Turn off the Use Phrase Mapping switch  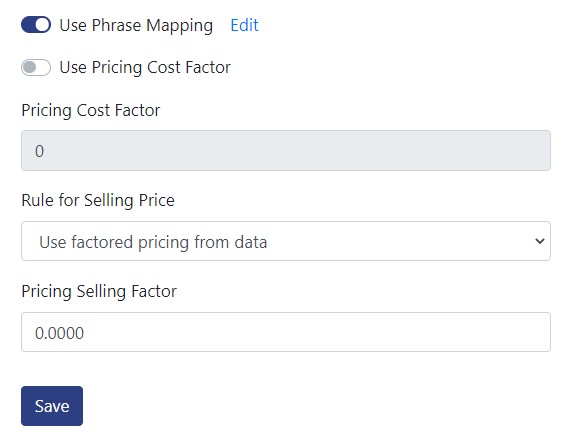(36, 25)
